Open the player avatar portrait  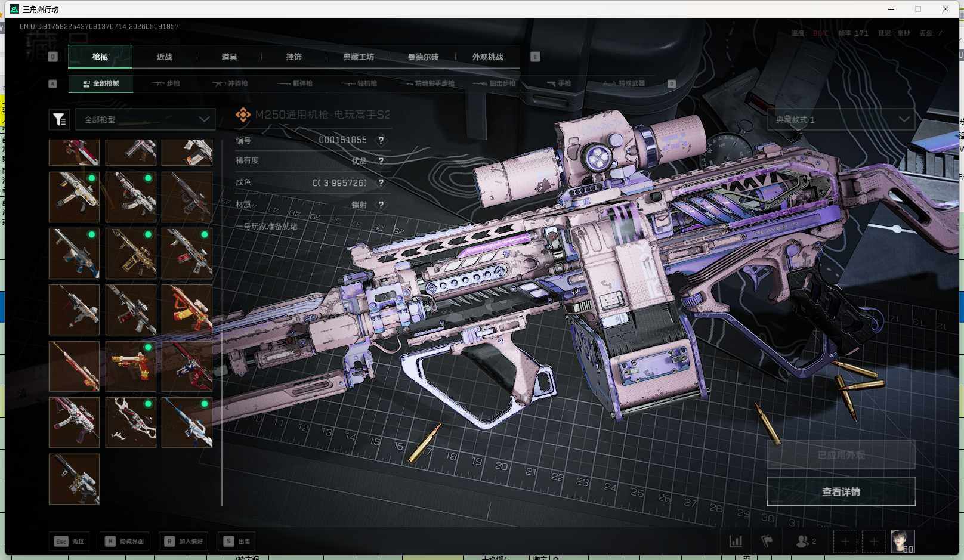click(x=903, y=542)
